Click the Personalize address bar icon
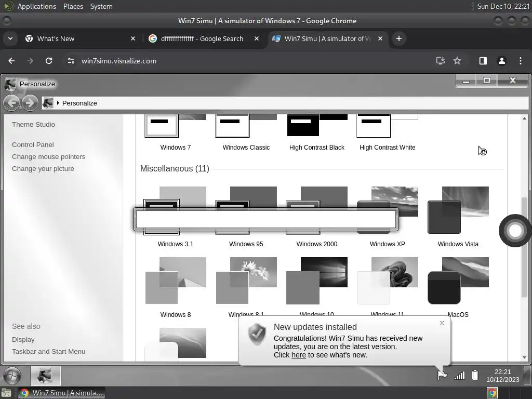The width and height of the screenshot is (532, 399). (x=48, y=103)
